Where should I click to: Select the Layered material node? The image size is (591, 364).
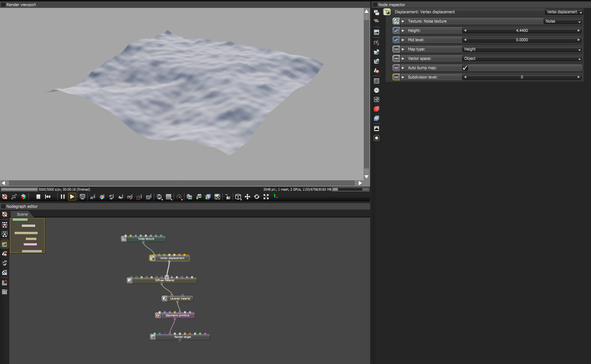click(178, 298)
